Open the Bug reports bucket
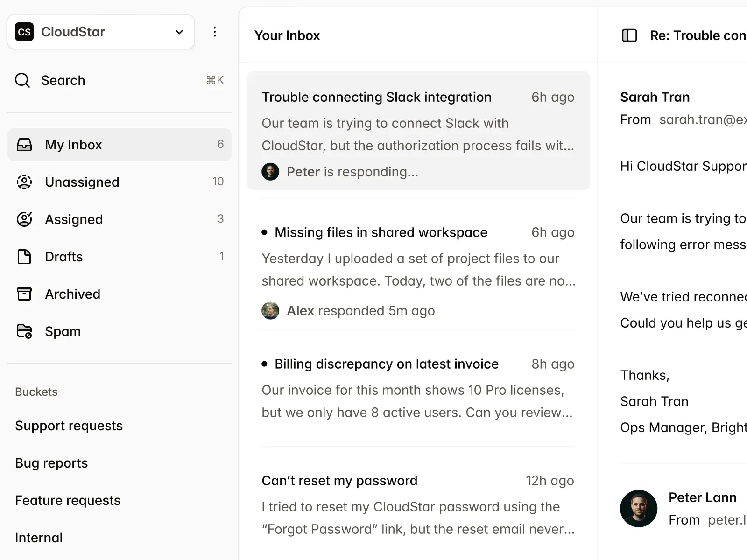Viewport: 747px width, 560px height. [x=51, y=463]
